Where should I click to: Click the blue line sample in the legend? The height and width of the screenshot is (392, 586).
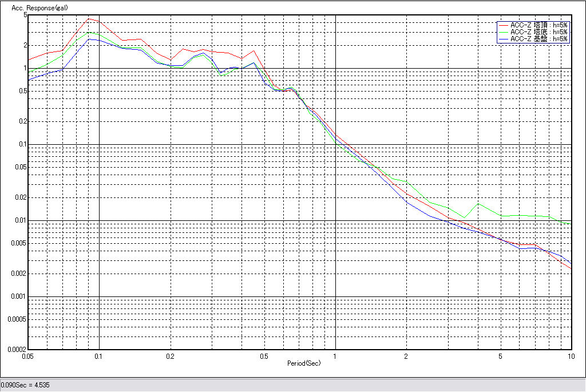tap(504, 39)
